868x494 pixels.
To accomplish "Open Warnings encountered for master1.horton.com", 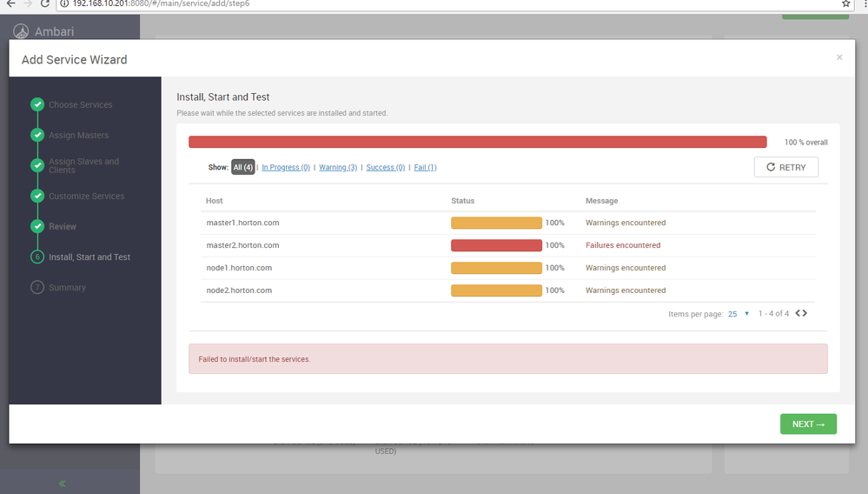I will tap(626, 223).
